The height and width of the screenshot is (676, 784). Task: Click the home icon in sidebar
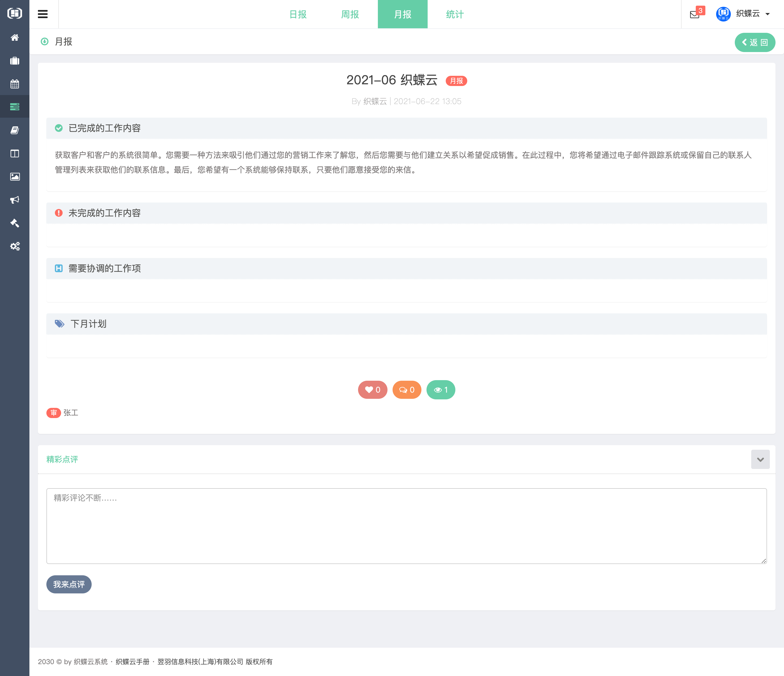(15, 37)
